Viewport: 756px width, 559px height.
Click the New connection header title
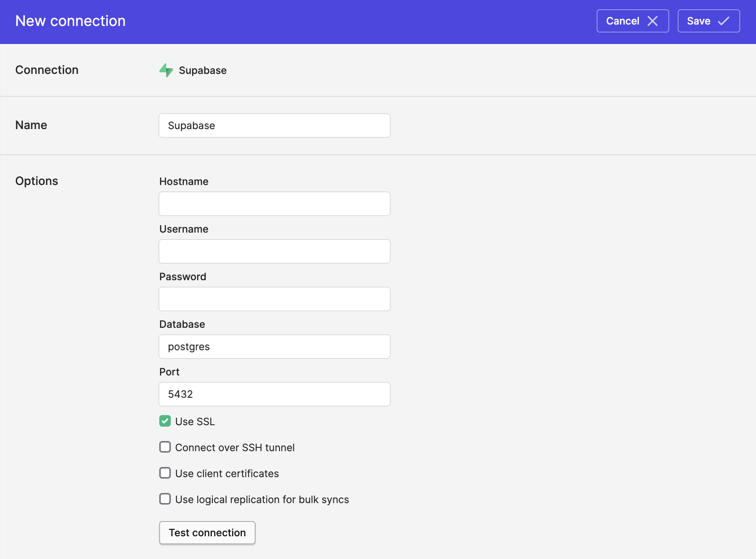pos(70,21)
